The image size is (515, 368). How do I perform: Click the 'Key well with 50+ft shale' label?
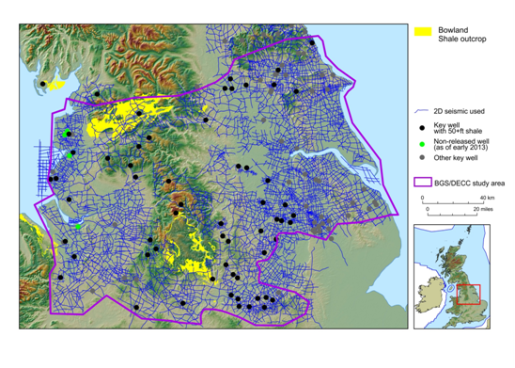(x=457, y=128)
